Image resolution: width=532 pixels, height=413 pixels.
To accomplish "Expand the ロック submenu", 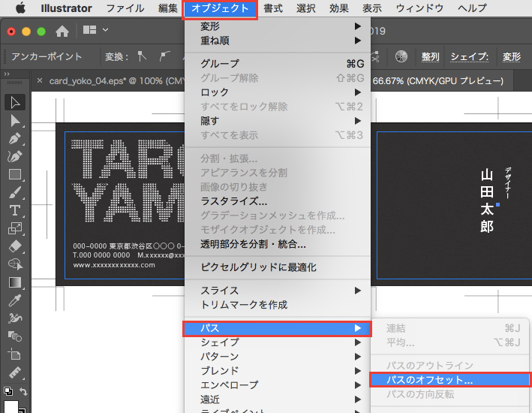I will [278, 92].
